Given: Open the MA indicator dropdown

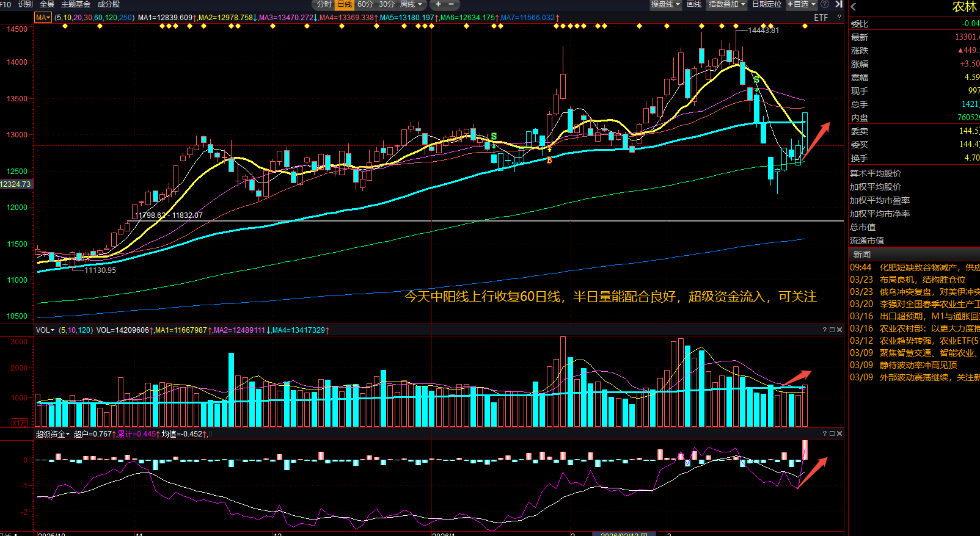Looking at the screenshot, I should 43,18.
